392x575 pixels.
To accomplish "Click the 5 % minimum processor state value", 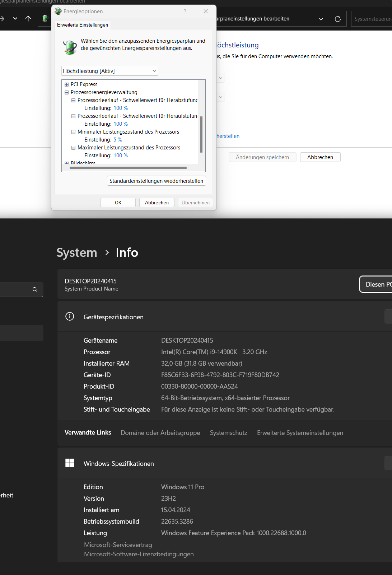I will coord(118,140).
